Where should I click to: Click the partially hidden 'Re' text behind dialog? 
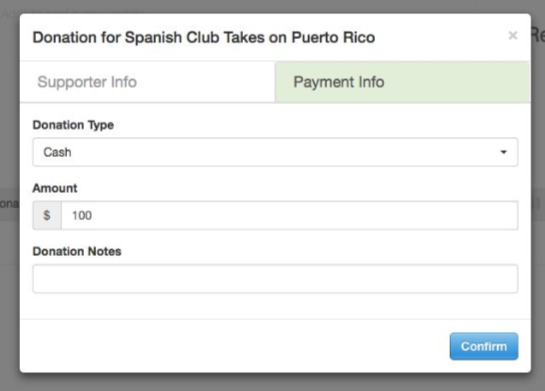click(538, 35)
